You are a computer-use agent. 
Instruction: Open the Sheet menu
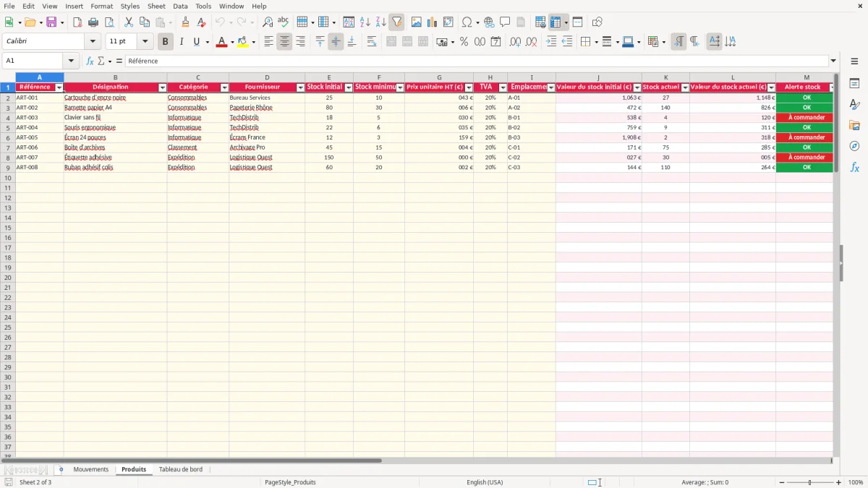point(156,6)
